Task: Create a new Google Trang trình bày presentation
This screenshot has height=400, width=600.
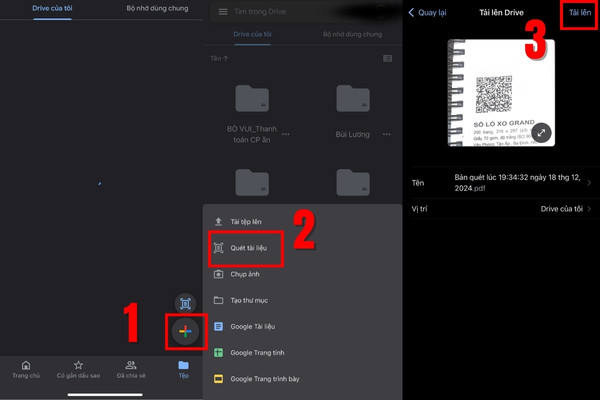Action: [x=302, y=379]
